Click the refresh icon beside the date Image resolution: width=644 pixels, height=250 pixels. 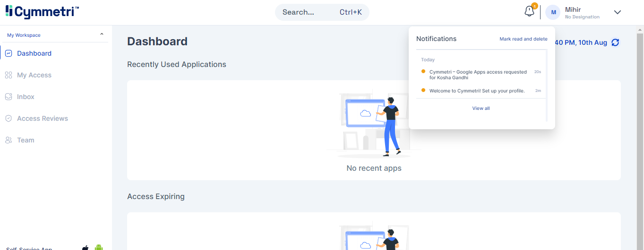click(x=615, y=42)
